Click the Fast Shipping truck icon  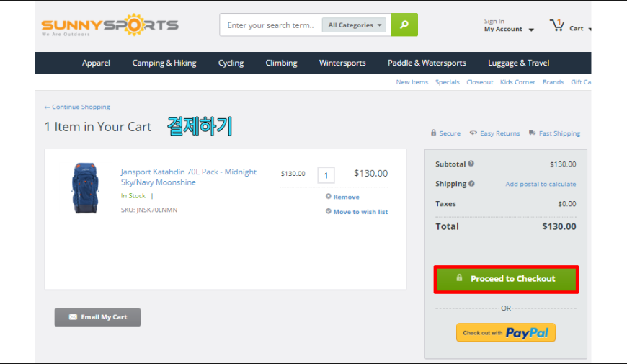pos(533,133)
